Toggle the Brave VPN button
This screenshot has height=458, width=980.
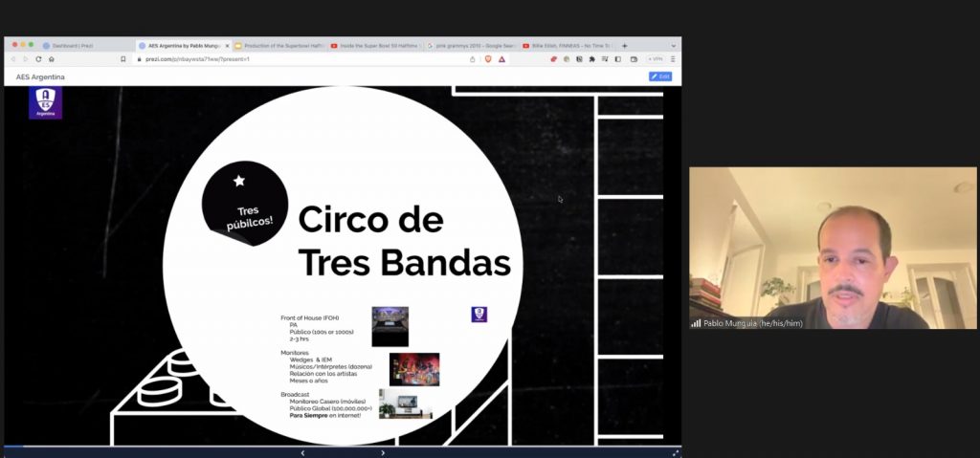pos(656,59)
